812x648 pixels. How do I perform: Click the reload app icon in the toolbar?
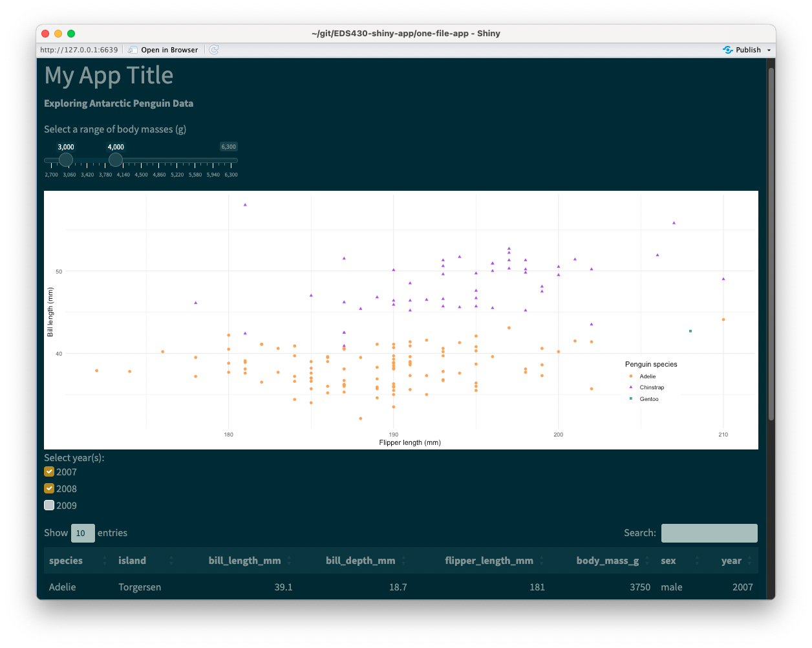coord(213,50)
